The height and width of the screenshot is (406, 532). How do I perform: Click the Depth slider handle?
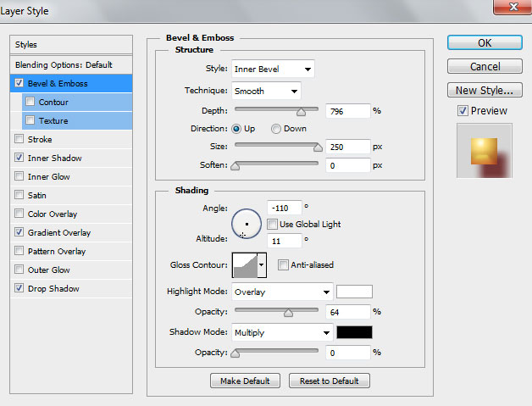[x=301, y=112]
